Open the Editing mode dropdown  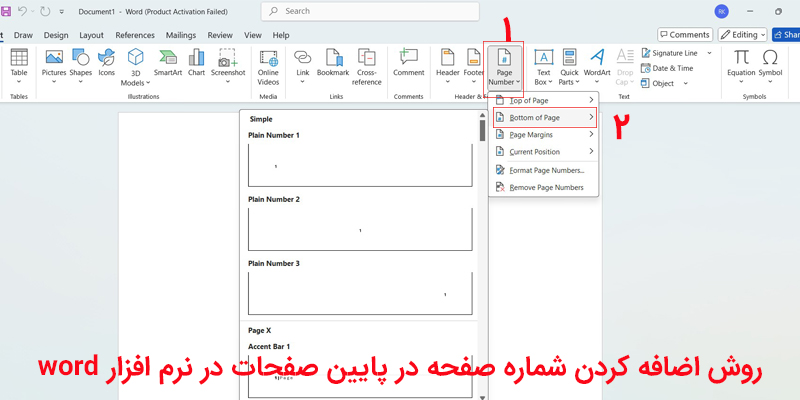point(742,35)
